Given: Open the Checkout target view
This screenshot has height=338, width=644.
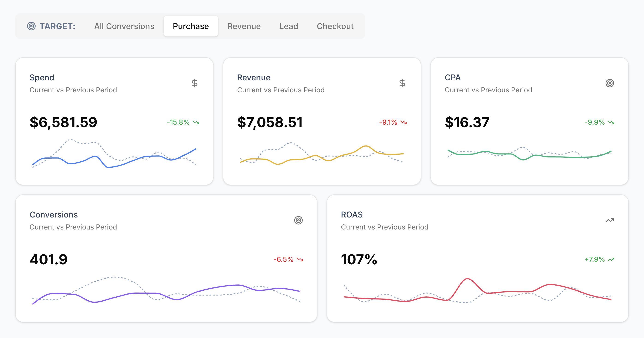Looking at the screenshot, I should pos(335,26).
